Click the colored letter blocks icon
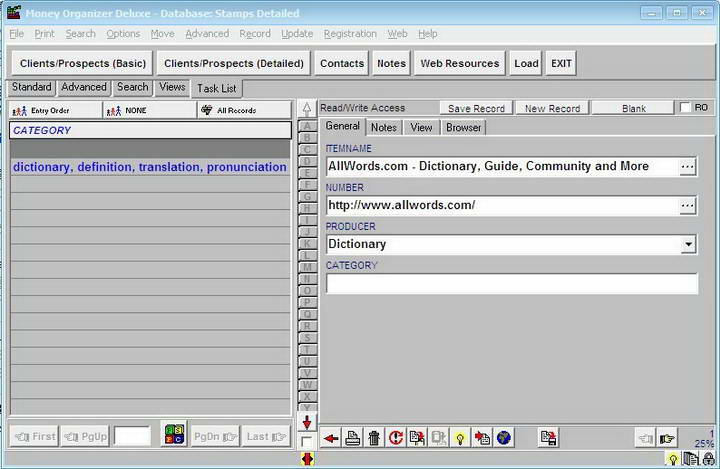Viewport: 720px width, 469px height. click(x=174, y=434)
